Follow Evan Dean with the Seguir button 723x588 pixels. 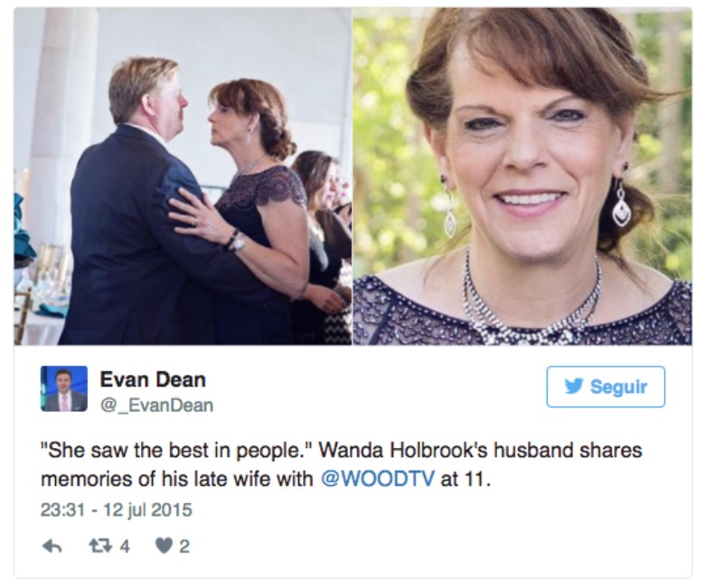point(606,387)
